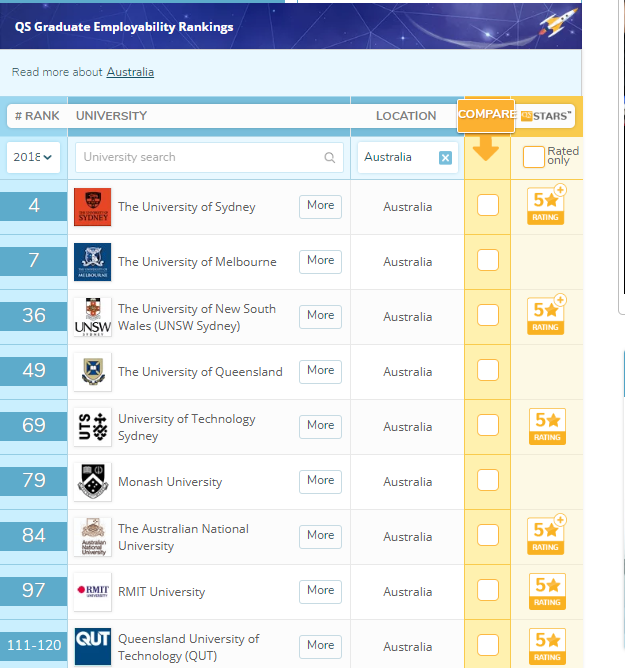Open The University of Queensland name link

coord(200,371)
